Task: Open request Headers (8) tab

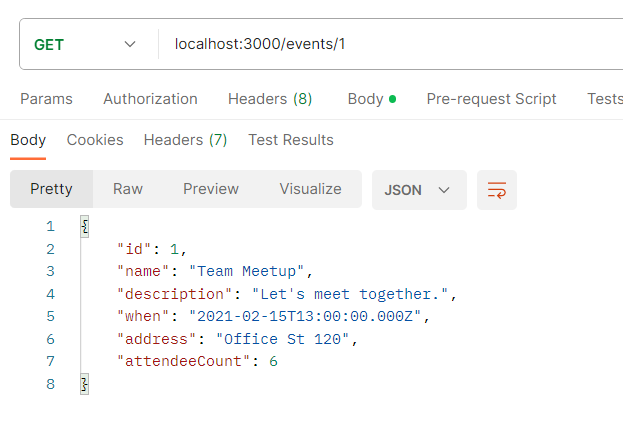Action: tap(270, 99)
